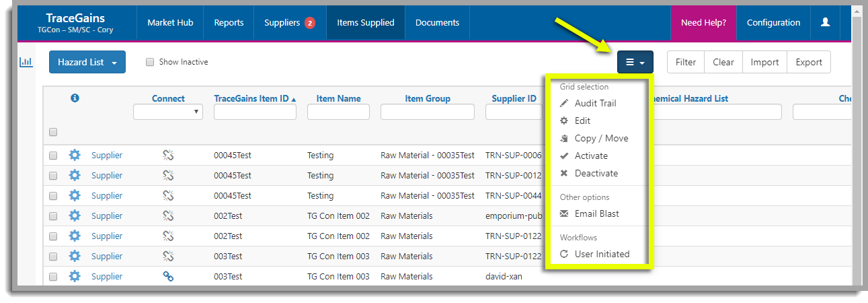The image size is (868, 303).
Task: Click the Export button
Action: [x=809, y=62]
